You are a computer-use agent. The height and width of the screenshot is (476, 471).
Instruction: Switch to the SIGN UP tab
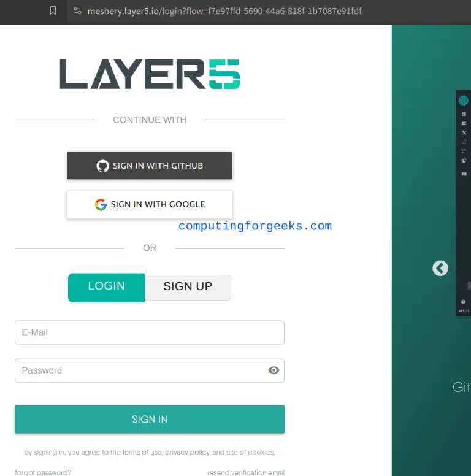[x=188, y=287]
